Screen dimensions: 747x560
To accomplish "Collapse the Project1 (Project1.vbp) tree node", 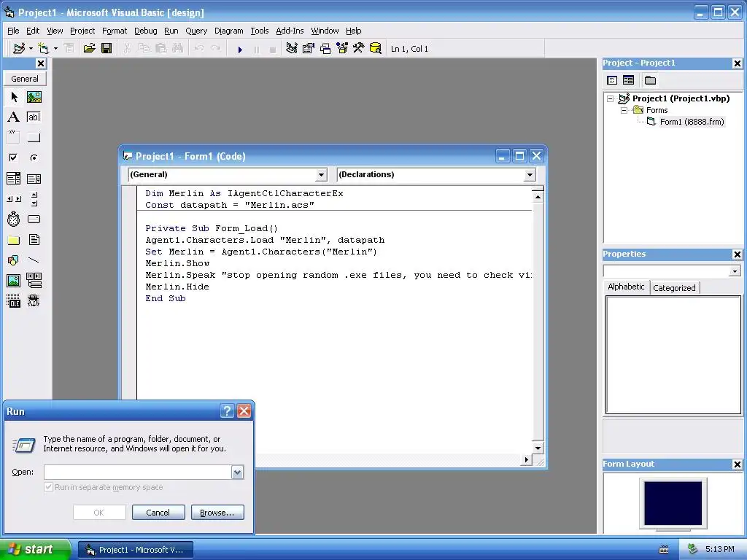I will tap(611, 99).
